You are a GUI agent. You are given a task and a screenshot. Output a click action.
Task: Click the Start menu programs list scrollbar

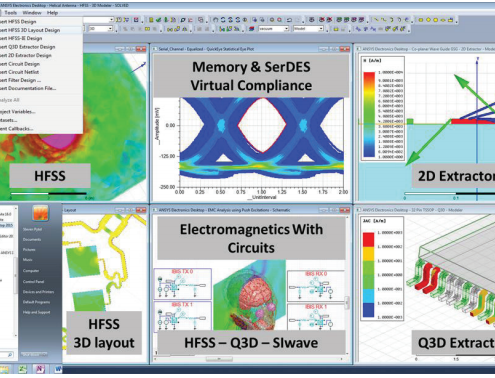(x=15, y=277)
